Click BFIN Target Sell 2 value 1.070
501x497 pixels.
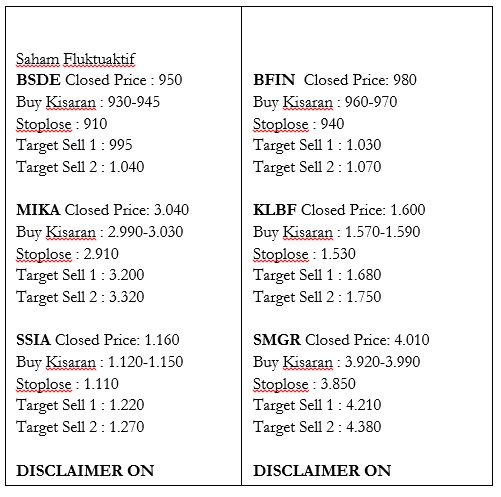pyautogui.click(x=364, y=167)
